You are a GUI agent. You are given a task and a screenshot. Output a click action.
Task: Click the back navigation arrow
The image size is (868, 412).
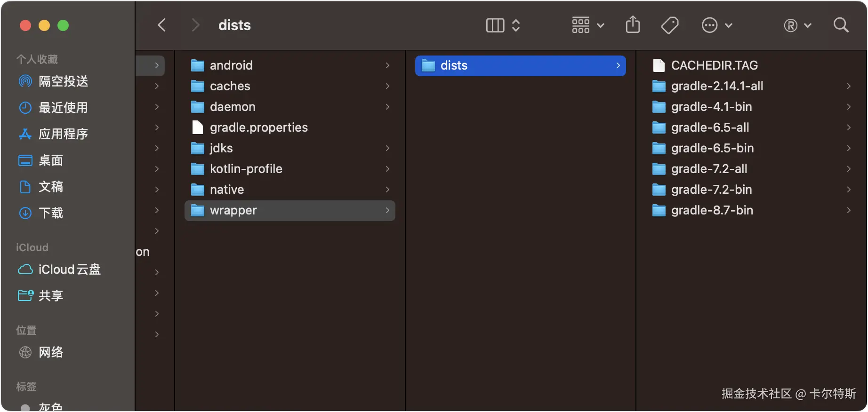click(x=162, y=25)
